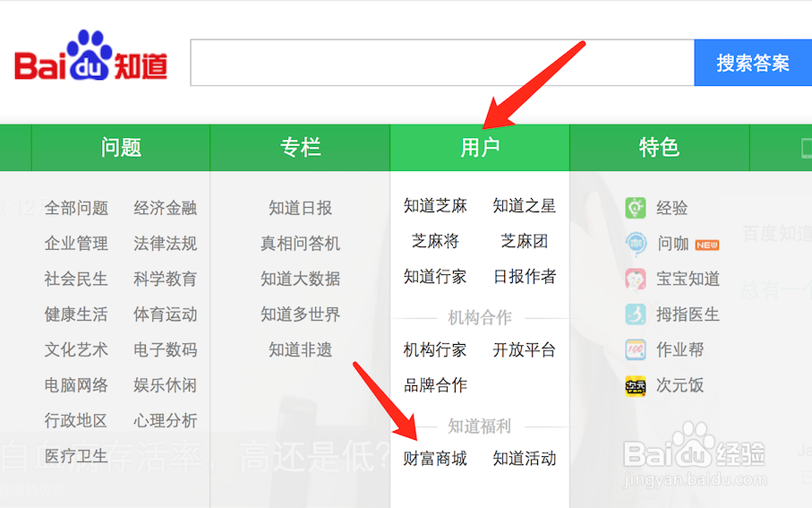Go to 社会民生 category

tap(76, 279)
